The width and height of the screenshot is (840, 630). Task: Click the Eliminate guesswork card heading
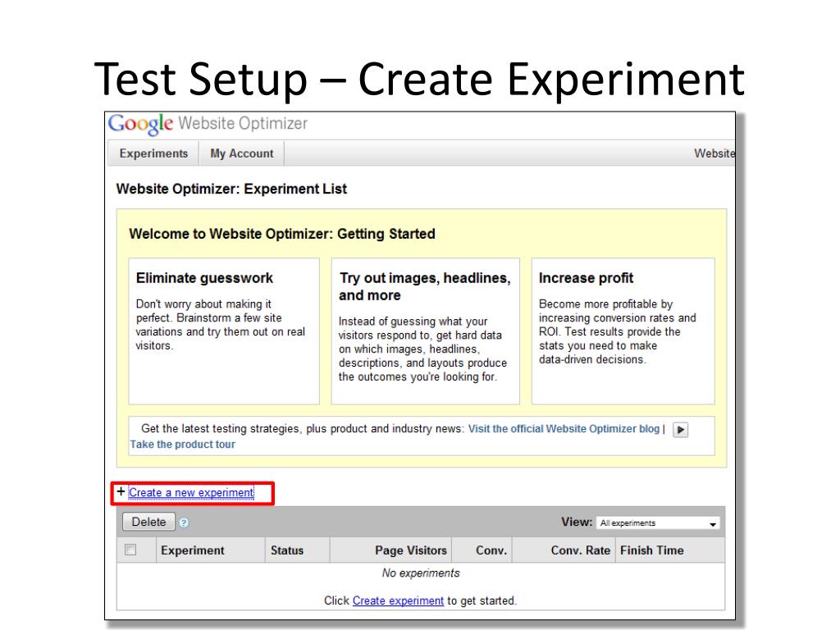click(204, 278)
